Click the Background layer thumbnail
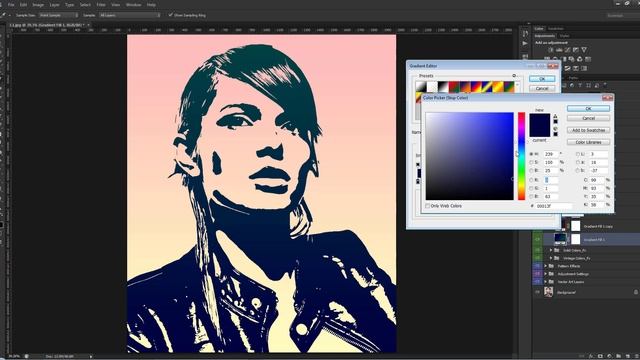The width and height of the screenshot is (640, 360). pos(549,292)
